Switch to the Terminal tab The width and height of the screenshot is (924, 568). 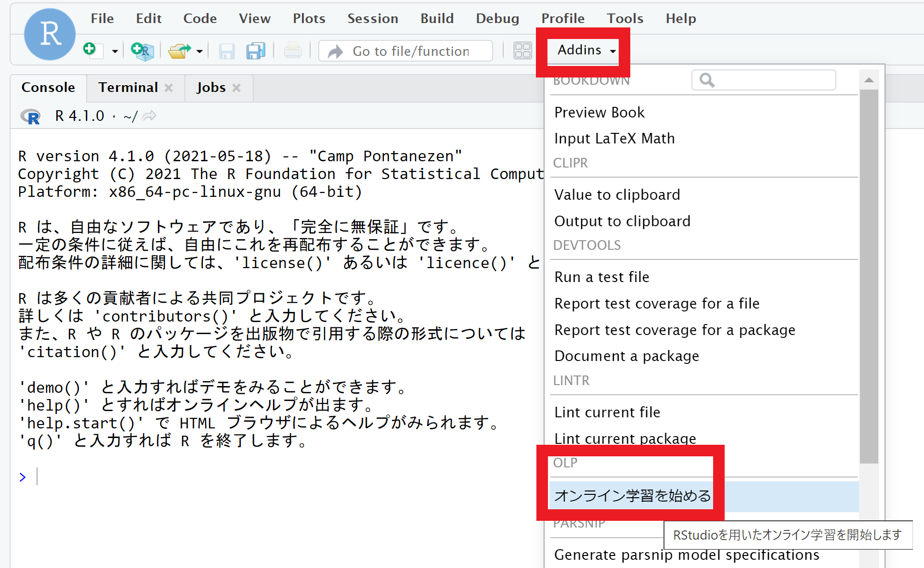[x=128, y=88]
